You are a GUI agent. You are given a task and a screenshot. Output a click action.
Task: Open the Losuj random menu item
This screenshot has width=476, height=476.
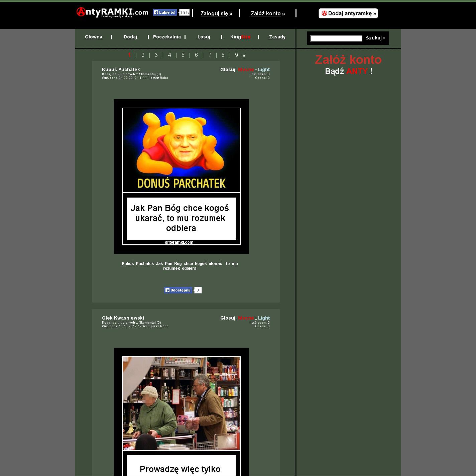(204, 37)
